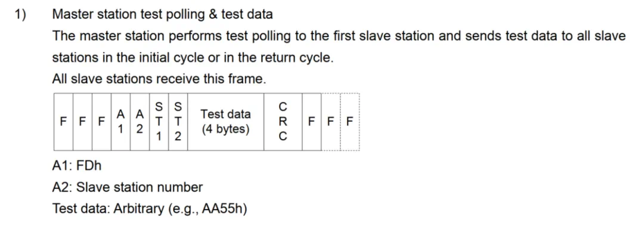Click the Test data: Arbitrary line
Screen dimensions: 644x227
150,209
